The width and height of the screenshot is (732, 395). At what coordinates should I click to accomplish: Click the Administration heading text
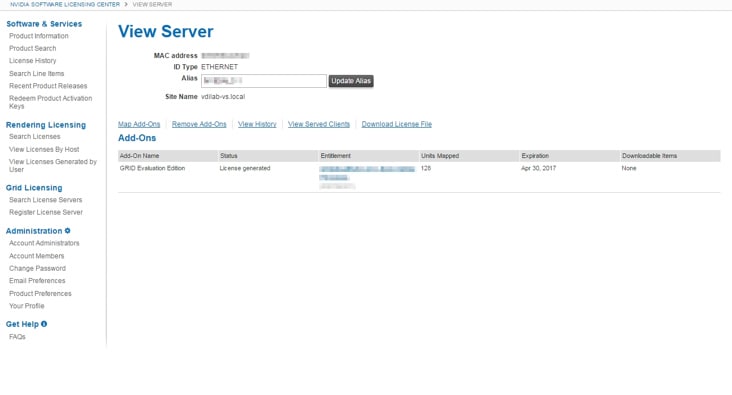coord(34,231)
